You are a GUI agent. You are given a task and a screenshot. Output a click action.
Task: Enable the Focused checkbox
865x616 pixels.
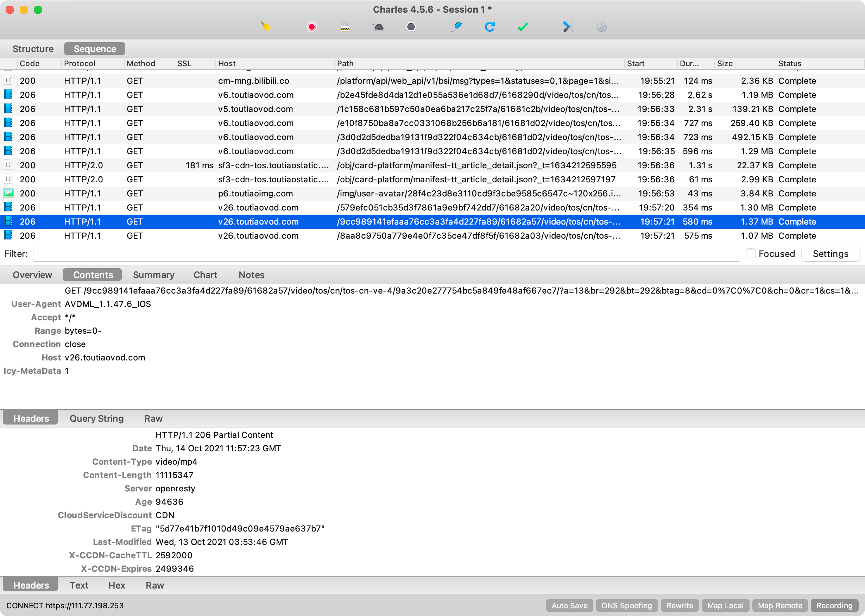coord(751,254)
